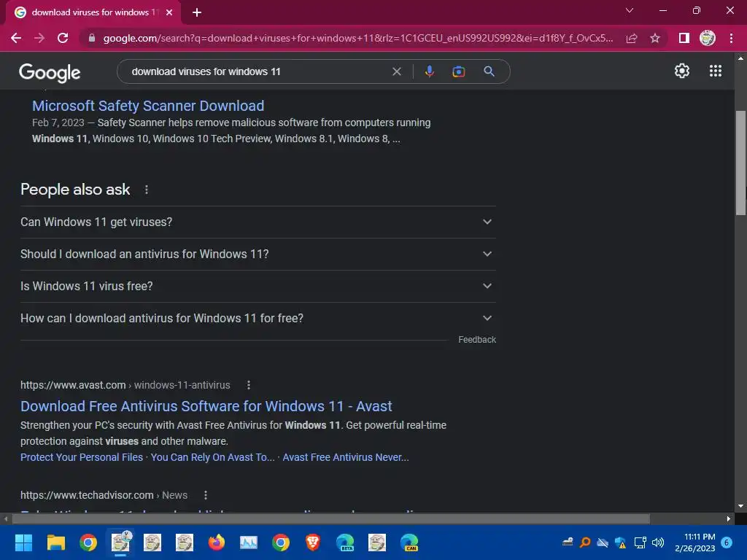747x560 pixels.
Task: Open 'Protect Your Personal Files' sitelink
Action: [82, 457]
